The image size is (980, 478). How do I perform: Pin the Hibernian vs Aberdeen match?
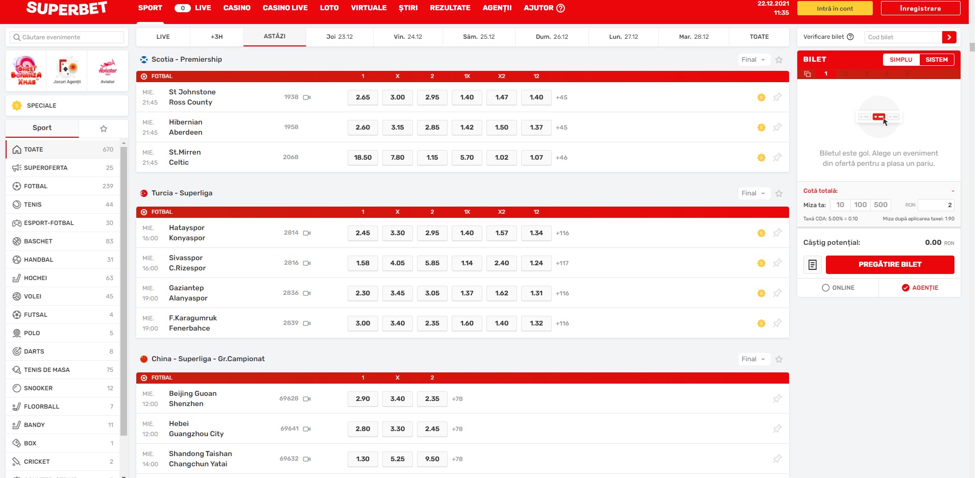tap(777, 127)
